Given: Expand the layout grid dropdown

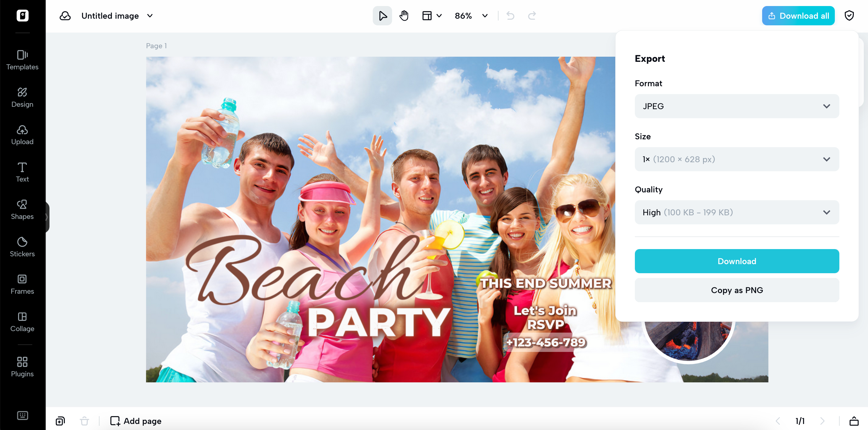Looking at the screenshot, I should pos(432,16).
